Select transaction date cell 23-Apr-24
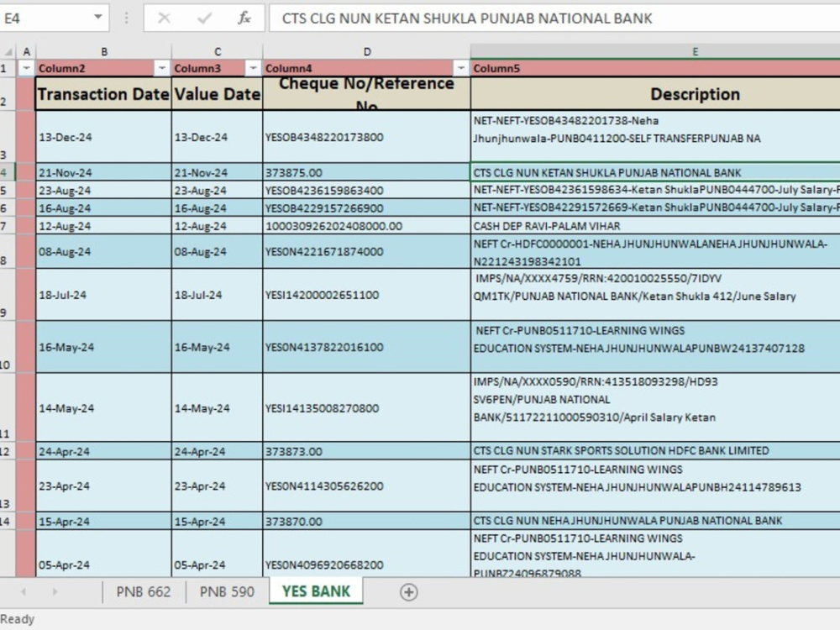The width and height of the screenshot is (840, 630). point(103,486)
